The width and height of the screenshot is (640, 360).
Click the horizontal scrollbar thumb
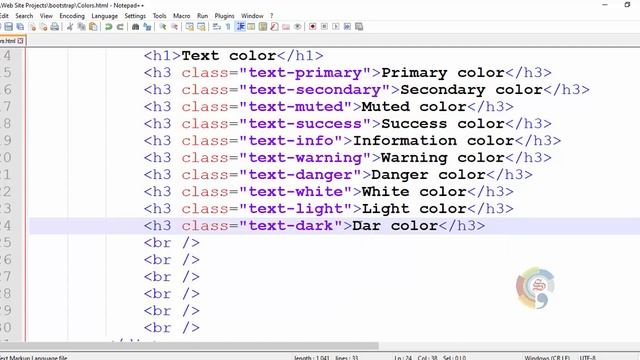[189, 346]
